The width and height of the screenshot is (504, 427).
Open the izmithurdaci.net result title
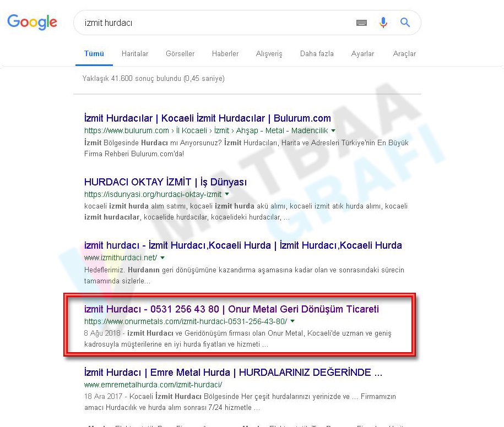[243, 245]
